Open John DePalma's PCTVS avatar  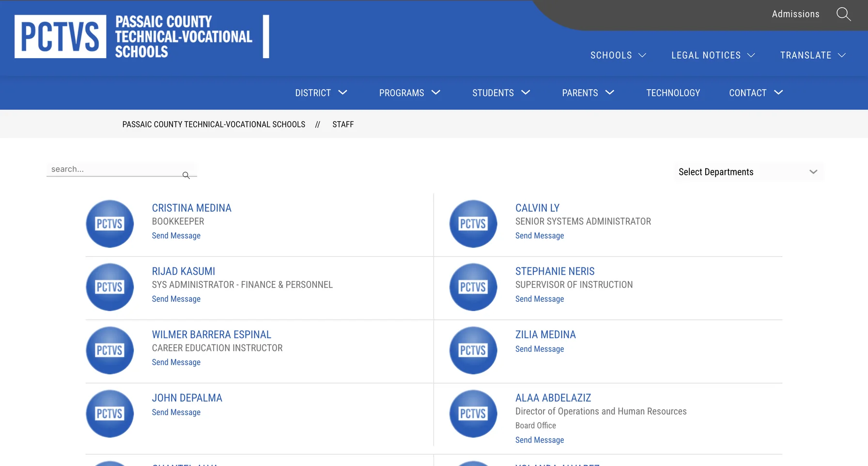[x=110, y=414]
